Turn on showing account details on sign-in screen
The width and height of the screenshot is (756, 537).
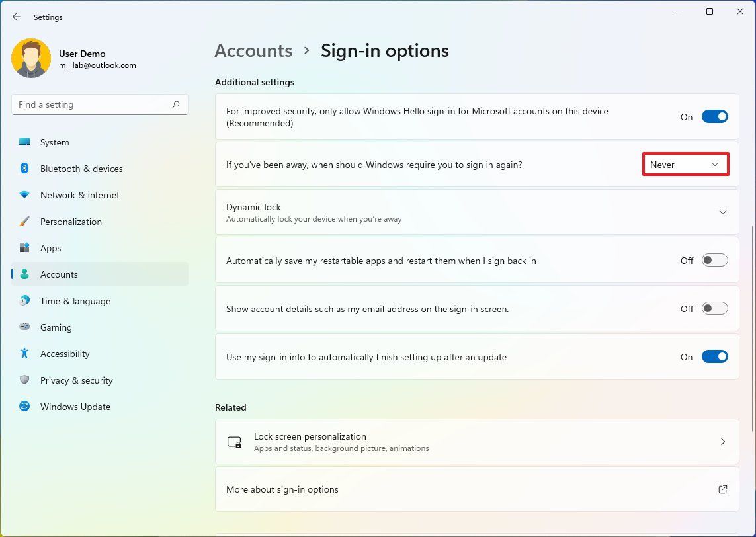pos(714,308)
